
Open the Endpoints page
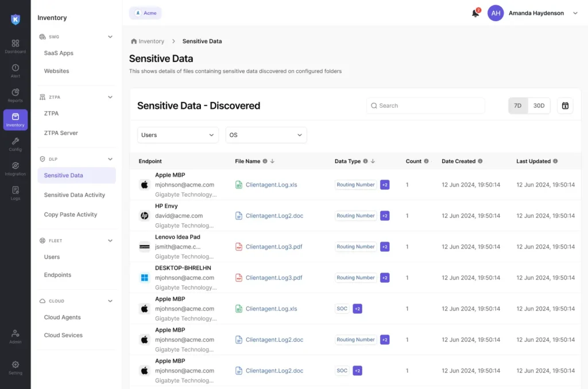(x=57, y=275)
